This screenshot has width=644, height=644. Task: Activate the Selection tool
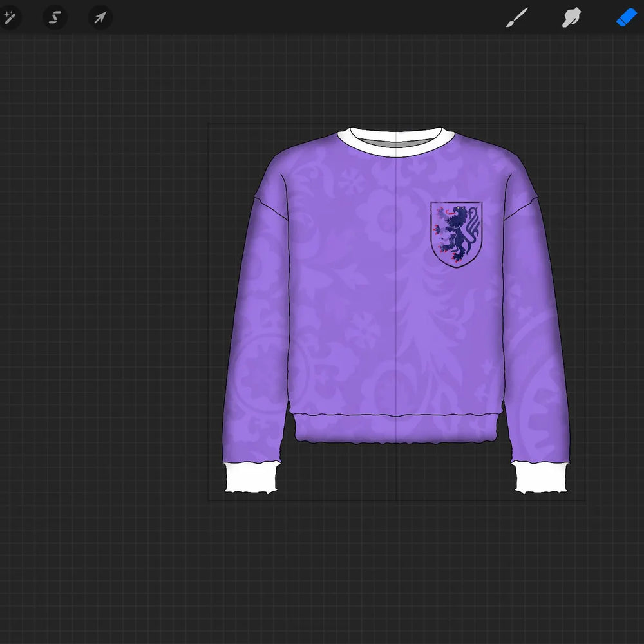55,17
